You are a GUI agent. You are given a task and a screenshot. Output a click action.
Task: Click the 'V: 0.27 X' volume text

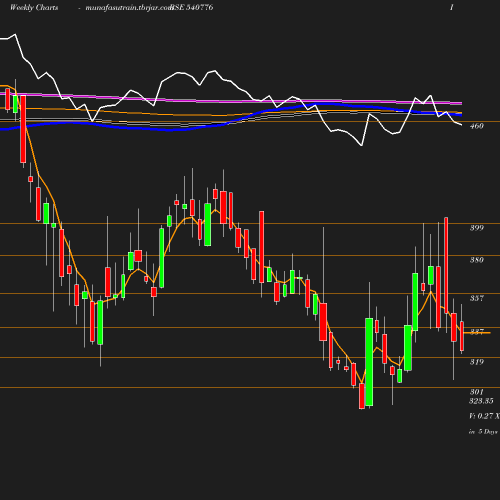(x=484, y=416)
